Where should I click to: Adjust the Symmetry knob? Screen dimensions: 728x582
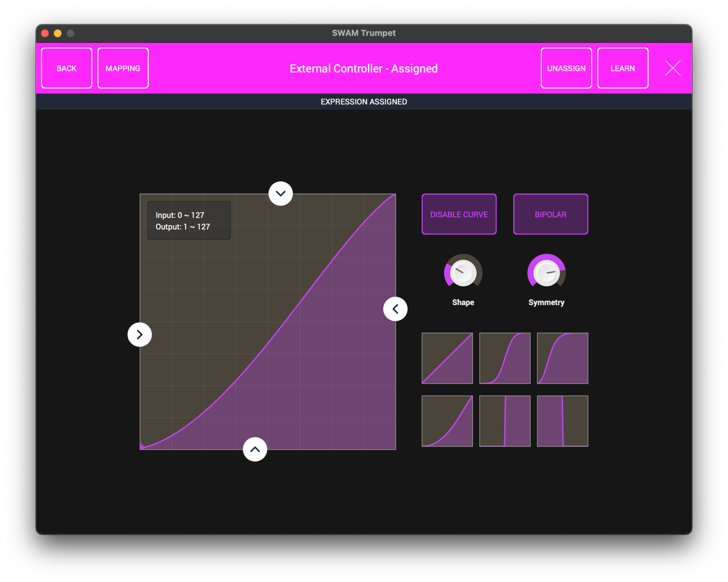(x=546, y=272)
